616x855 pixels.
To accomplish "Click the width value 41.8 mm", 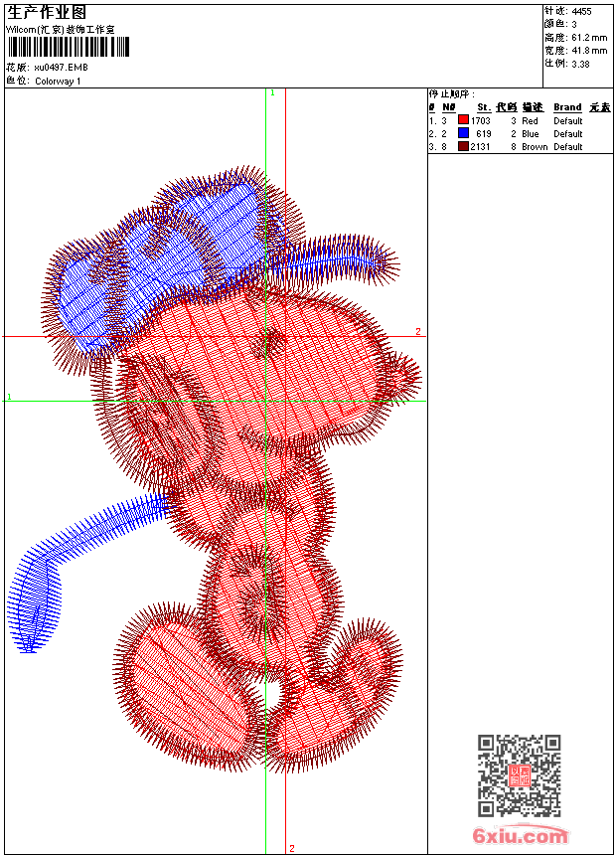I will (589, 51).
